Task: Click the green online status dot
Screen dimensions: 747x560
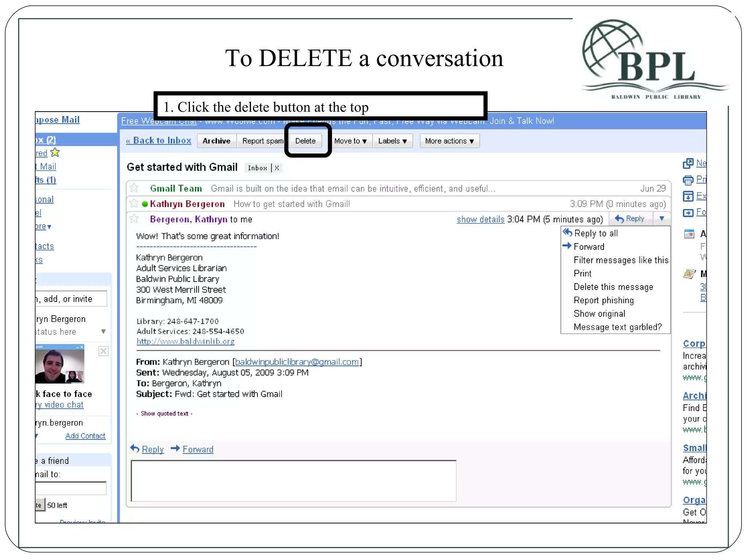Action: click(145, 204)
